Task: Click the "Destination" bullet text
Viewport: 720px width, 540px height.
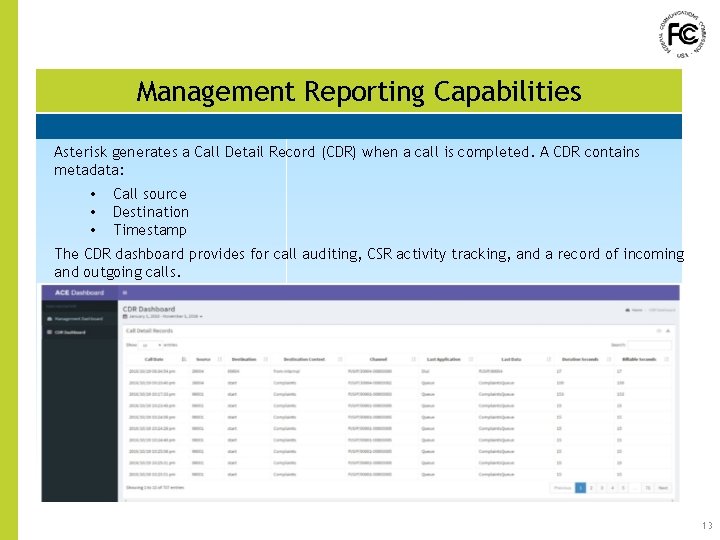Action: 151,212
